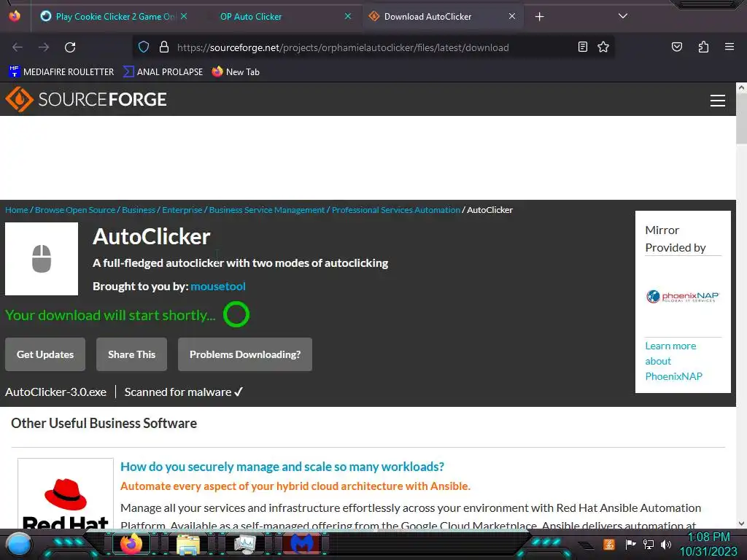
Task: Click the Firefox logo at tab bar left
Action: pyautogui.click(x=15, y=16)
